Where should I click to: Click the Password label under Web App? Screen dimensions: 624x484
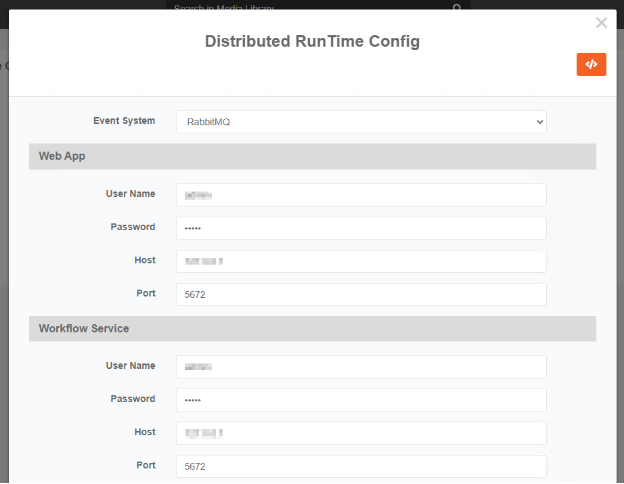tap(132, 227)
